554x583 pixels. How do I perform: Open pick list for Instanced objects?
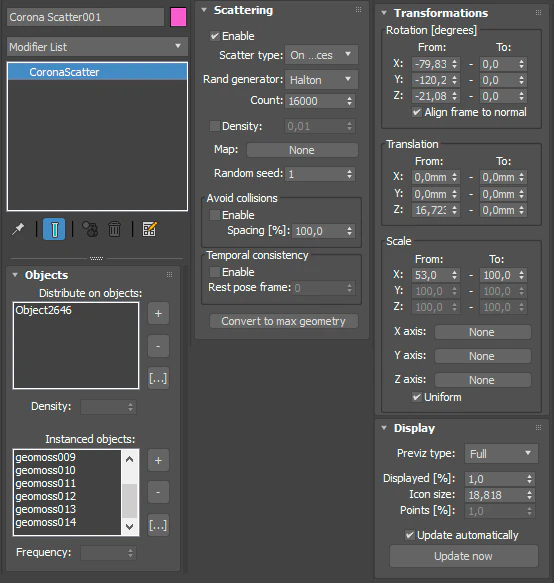pos(158,525)
